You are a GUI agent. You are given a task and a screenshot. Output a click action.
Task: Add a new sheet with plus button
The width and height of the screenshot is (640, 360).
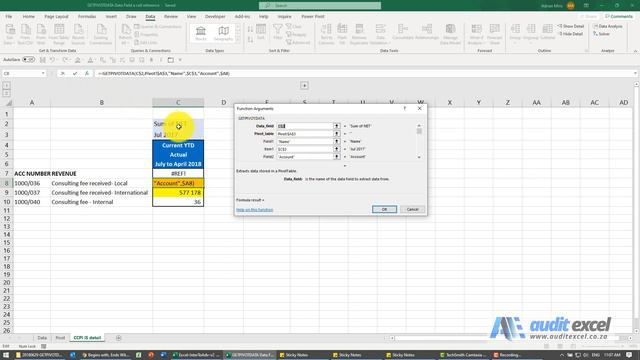point(118,338)
